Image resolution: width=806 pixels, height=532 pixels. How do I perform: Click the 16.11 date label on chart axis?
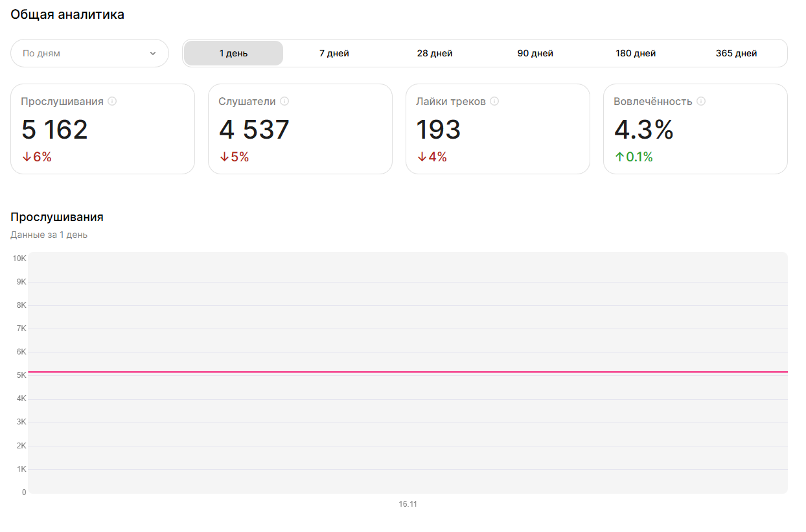(x=408, y=504)
